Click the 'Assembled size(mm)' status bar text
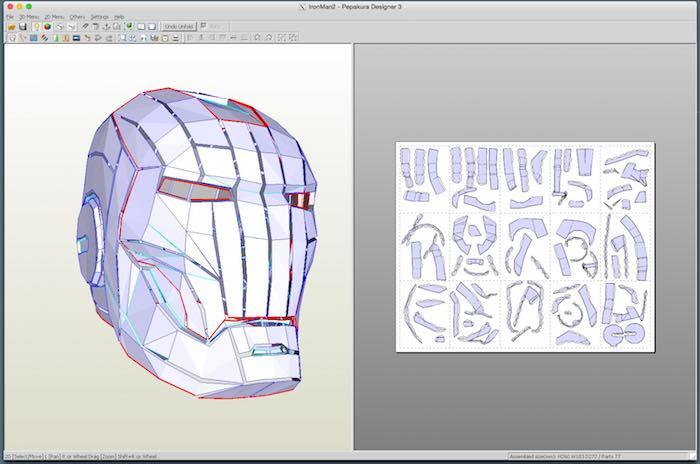Viewport: 700px width, 464px height. pos(565,456)
